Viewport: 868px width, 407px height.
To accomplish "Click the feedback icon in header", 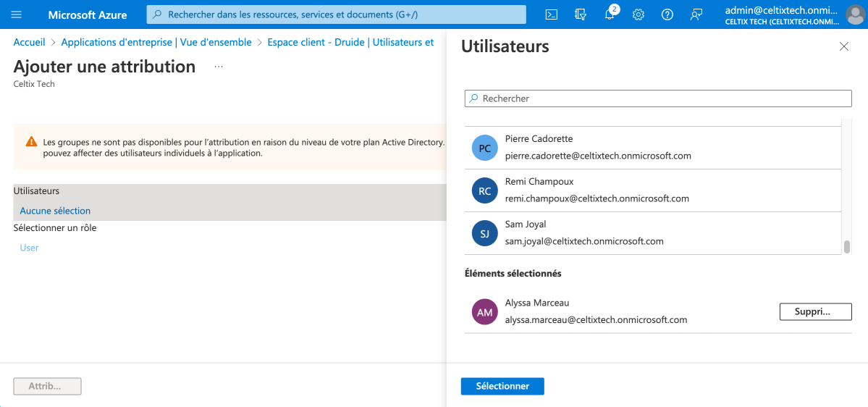I will [696, 14].
